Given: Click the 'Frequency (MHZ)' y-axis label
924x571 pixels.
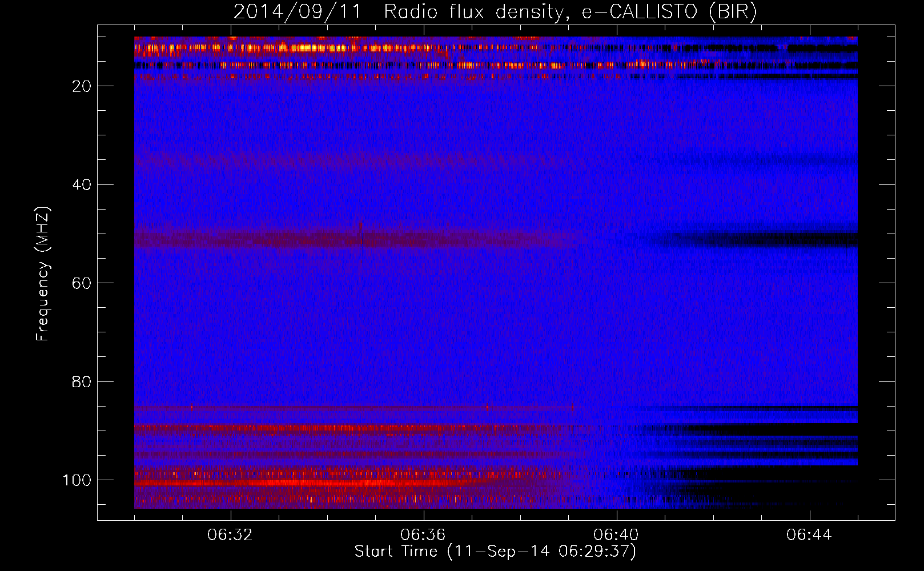Looking at the screenshot, I should [x=43, y=274].
